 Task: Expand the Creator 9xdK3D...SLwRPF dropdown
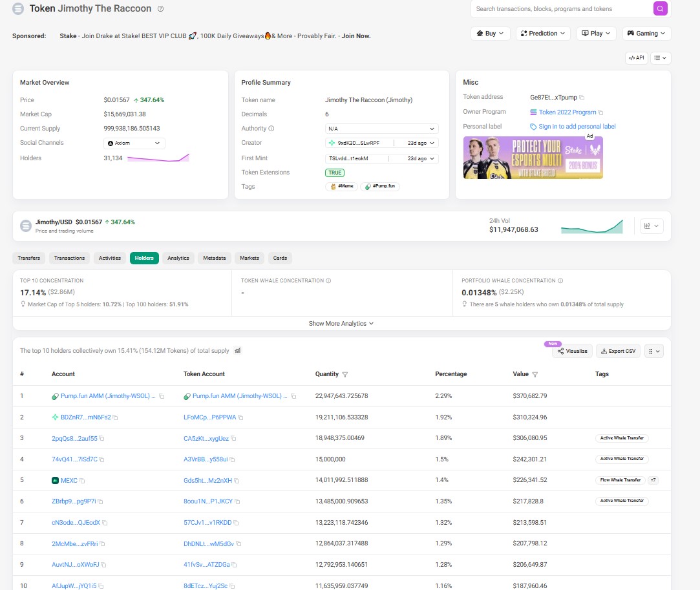click(382, 143)
